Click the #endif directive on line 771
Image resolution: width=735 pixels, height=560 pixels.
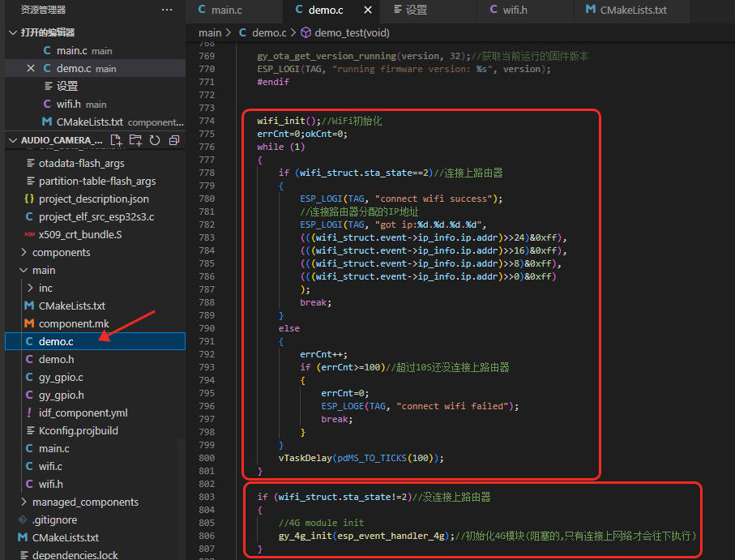(x=273, y=82)
